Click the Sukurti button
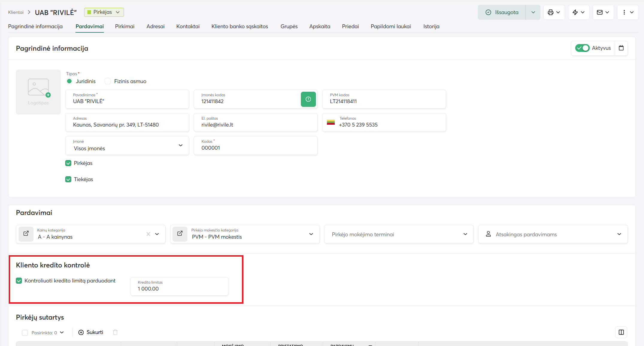The image size is (644, 346). [x=91, y=332]
